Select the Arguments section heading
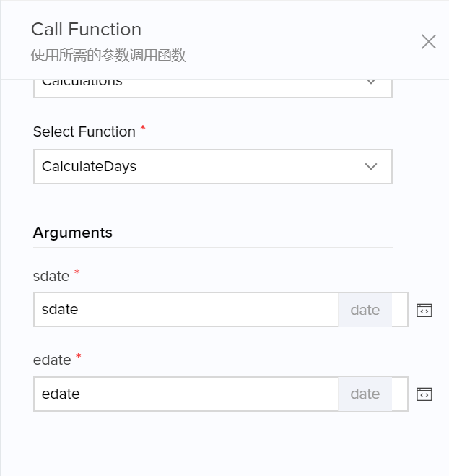Screen dimensions: 449x476 point(73,233)
